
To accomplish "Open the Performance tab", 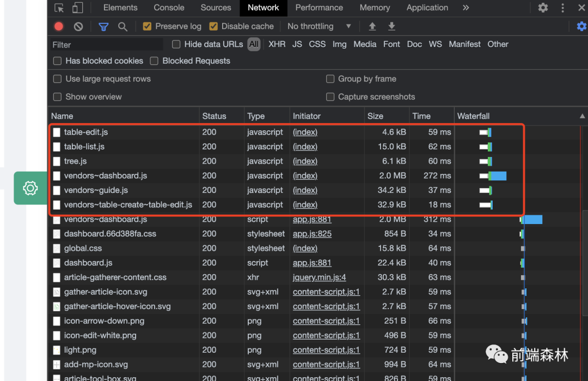I will (x=319, y=8).
